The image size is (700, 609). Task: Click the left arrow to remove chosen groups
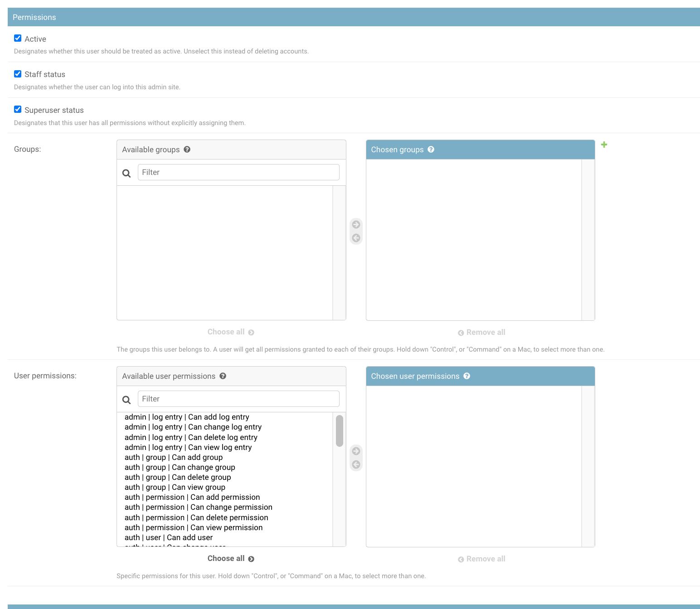point(356,237)
